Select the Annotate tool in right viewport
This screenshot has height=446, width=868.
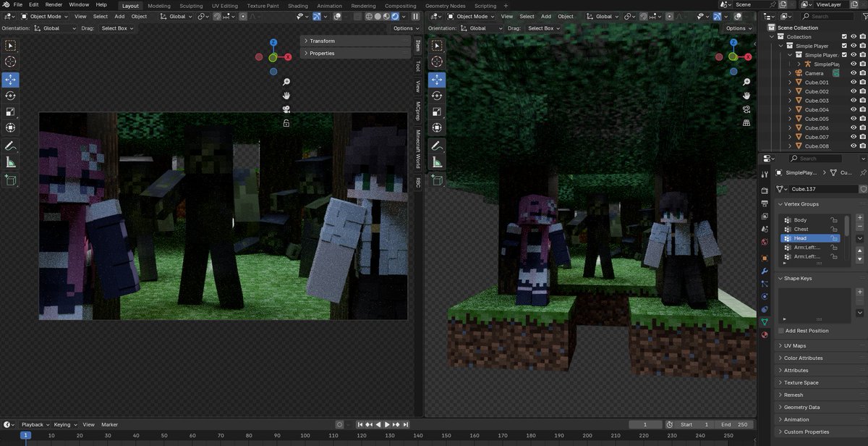[x=436, y=146]
